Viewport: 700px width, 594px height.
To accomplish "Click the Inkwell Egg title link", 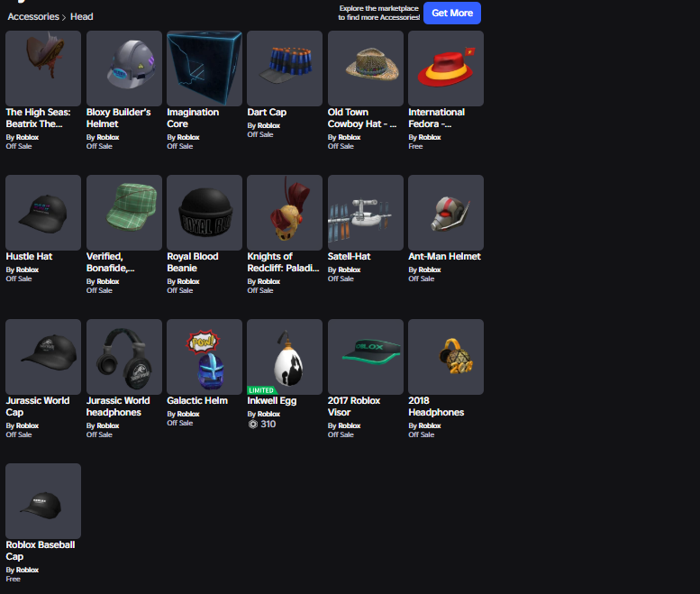I will pos(272,400).
